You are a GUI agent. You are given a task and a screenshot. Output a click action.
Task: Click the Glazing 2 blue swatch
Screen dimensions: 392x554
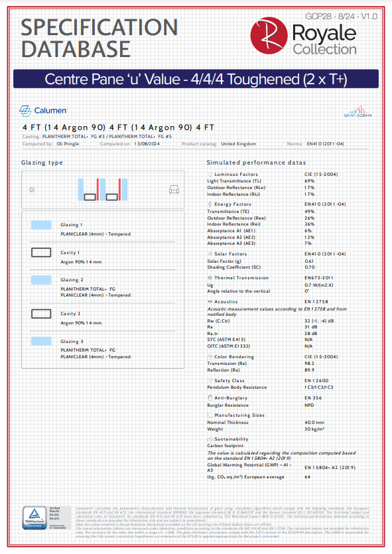[41, 280]
